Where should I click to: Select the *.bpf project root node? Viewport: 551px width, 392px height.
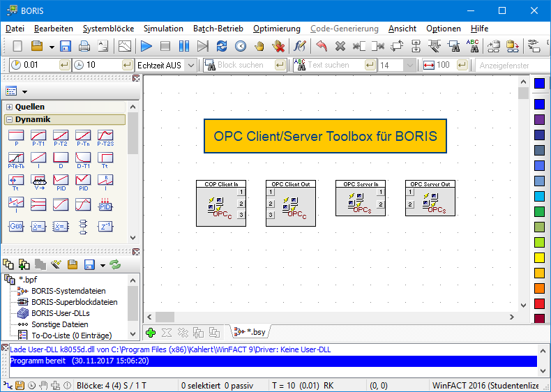[28, 280]
